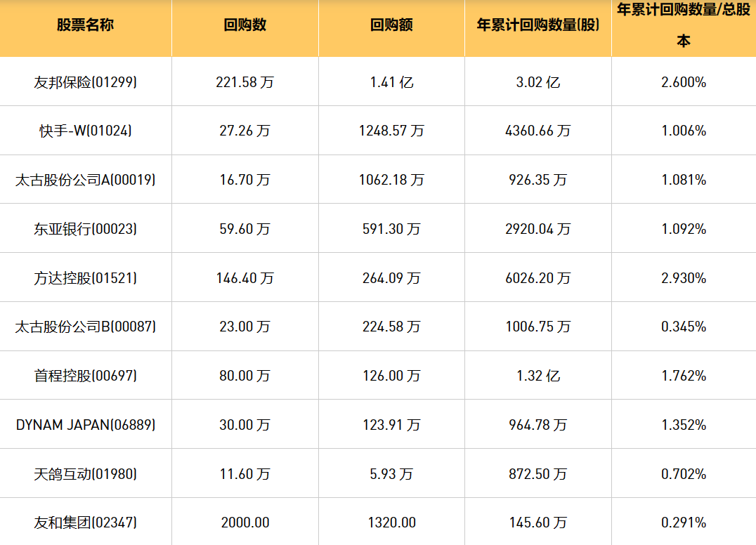Click the 1320.00 buyback amount cell

tap(391, 523)
